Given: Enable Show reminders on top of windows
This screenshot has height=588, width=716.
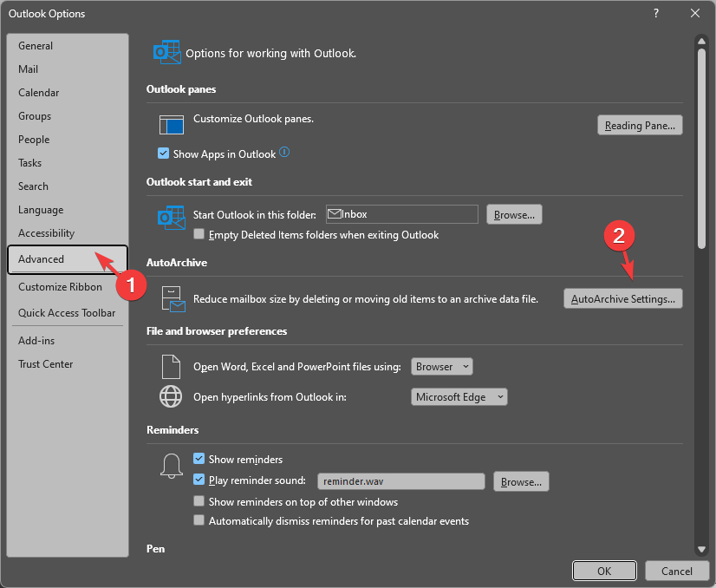Looking at the screenshot, I should (x=199, y=502).
